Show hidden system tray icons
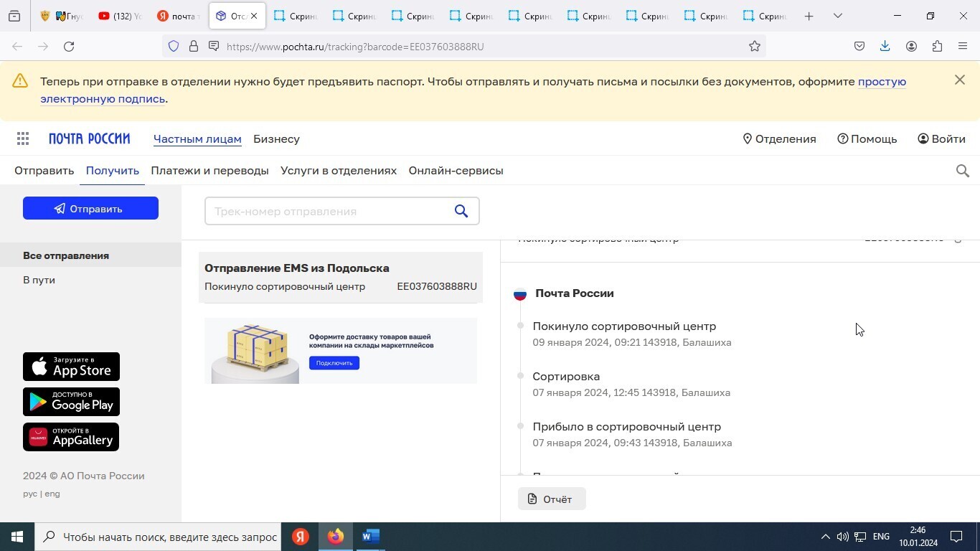This screenshot has width=980, height=551. (825, 537)
